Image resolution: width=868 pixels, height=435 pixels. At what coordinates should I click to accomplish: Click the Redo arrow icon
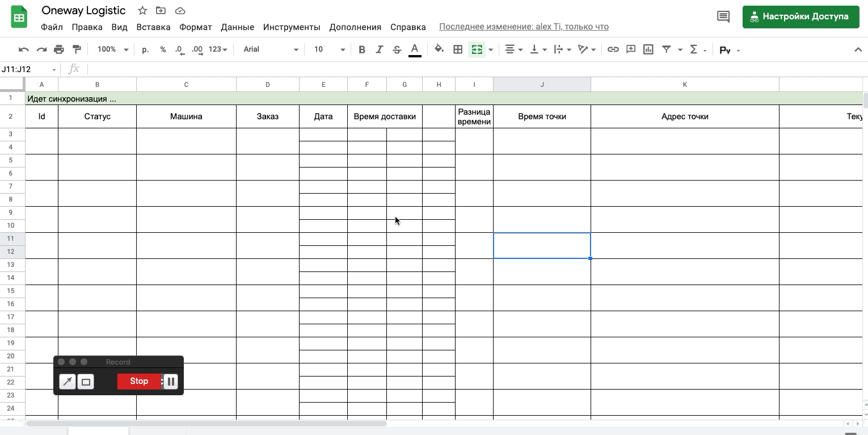point(41,49)
